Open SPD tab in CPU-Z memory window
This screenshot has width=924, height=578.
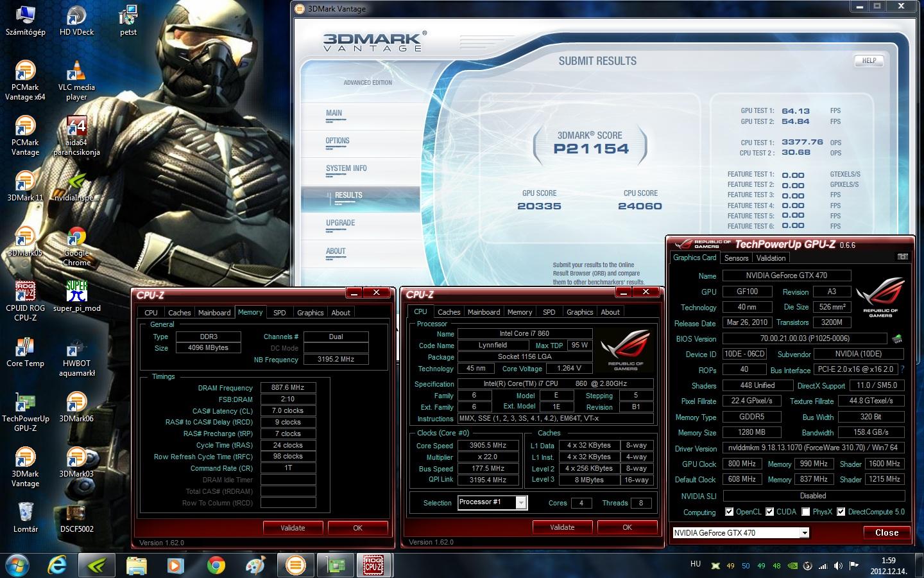tap(280, 313)
